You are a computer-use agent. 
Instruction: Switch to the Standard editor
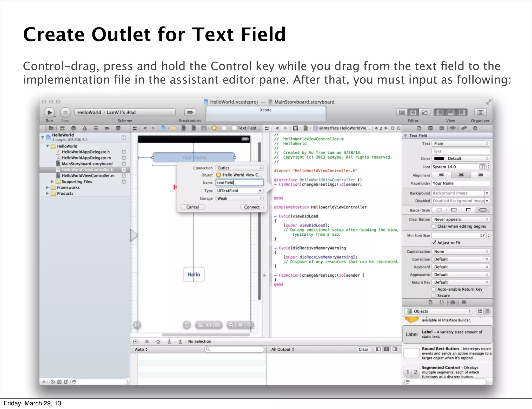click(x=402, y=112)
